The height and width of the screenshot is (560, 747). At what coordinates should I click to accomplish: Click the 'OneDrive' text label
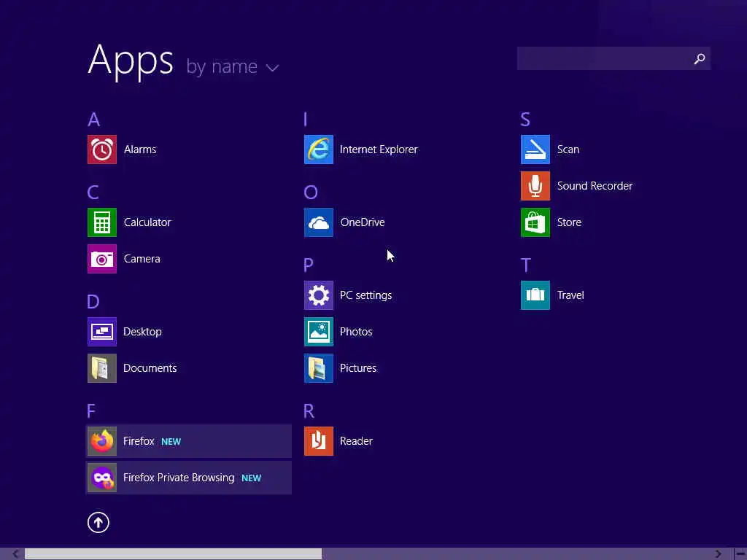pyautogui.click(x=363, y=222)
